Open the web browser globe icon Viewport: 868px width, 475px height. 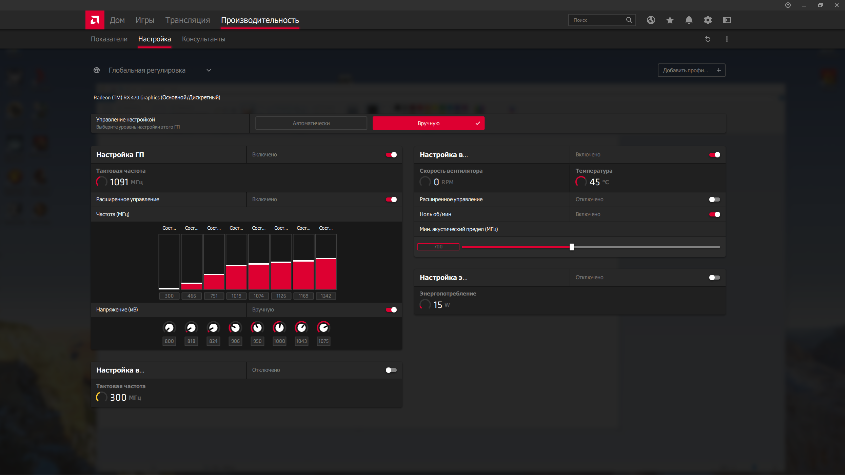point(651,20)
